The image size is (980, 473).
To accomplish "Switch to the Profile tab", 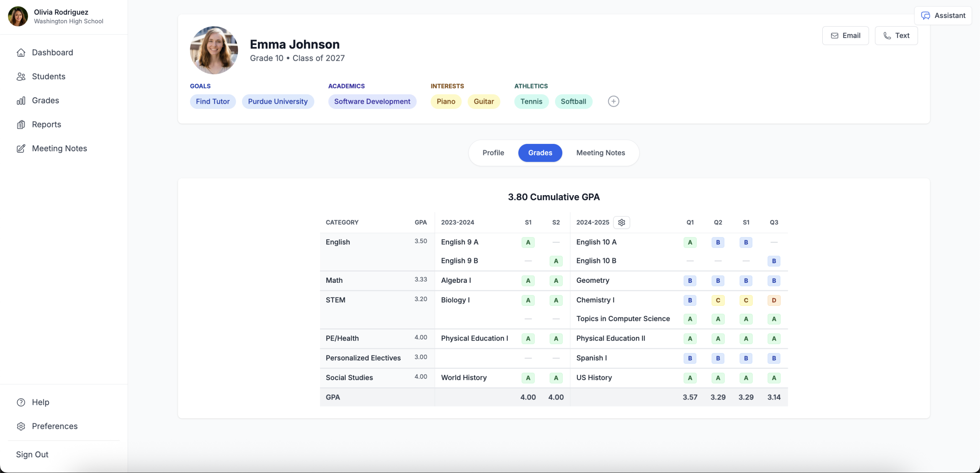I will (x=493, y=153).
